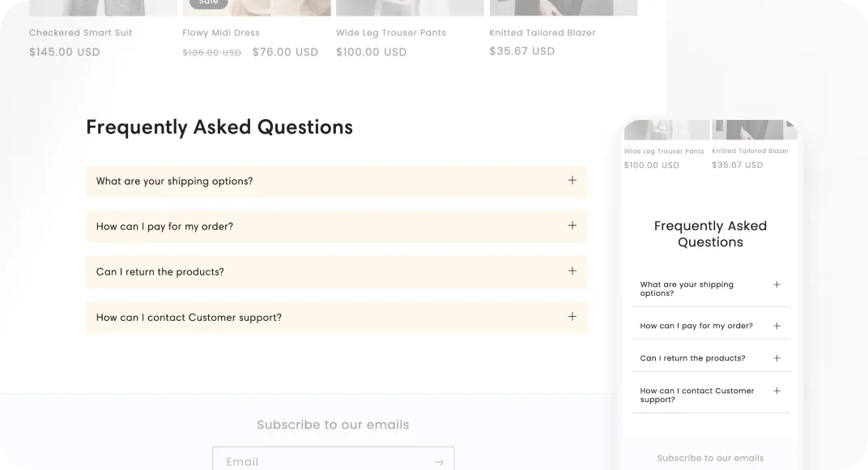The image size is (868, 470).
Task: Submit email with the arrow icon
Action: pyautogui.click(x=439, y=462)
